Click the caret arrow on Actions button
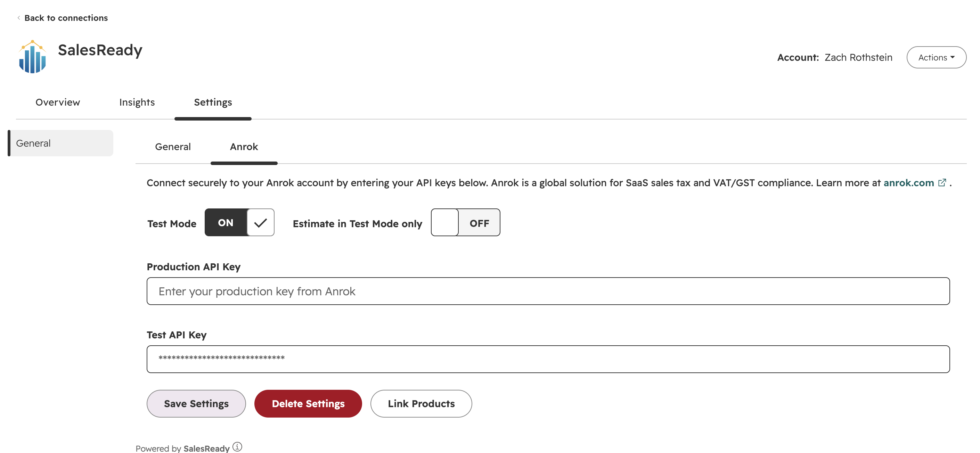The image size is (980, 453). coord(953,57)
